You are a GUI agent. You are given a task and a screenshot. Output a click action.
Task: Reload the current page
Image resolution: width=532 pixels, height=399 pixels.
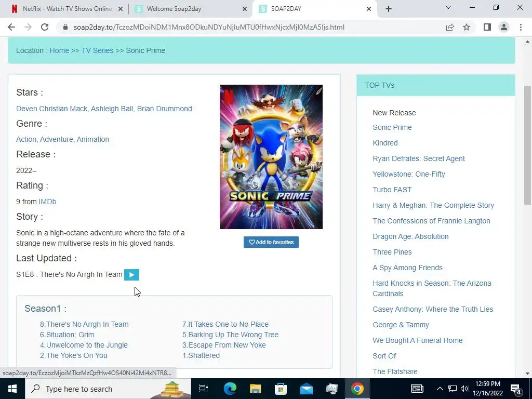click(45, 27)
